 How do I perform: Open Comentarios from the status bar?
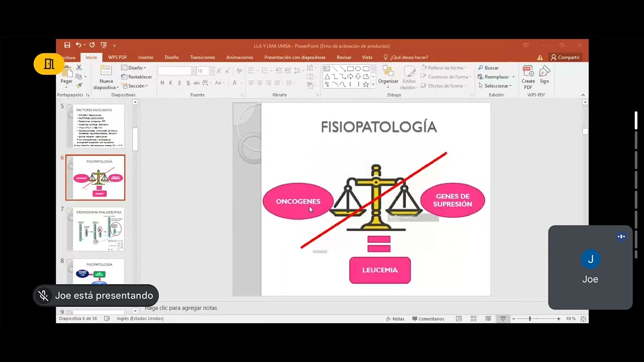[428, 319]
